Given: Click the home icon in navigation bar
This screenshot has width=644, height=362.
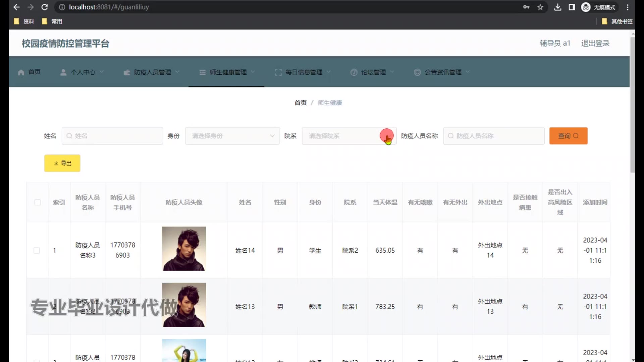Looking at the screenshot, I should pos(21,72).
